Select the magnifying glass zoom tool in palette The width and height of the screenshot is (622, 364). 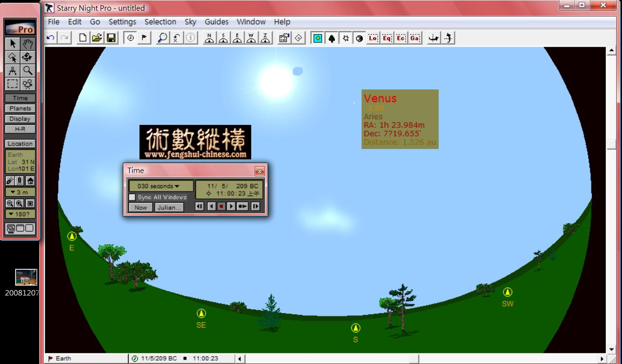pos(28,70)
